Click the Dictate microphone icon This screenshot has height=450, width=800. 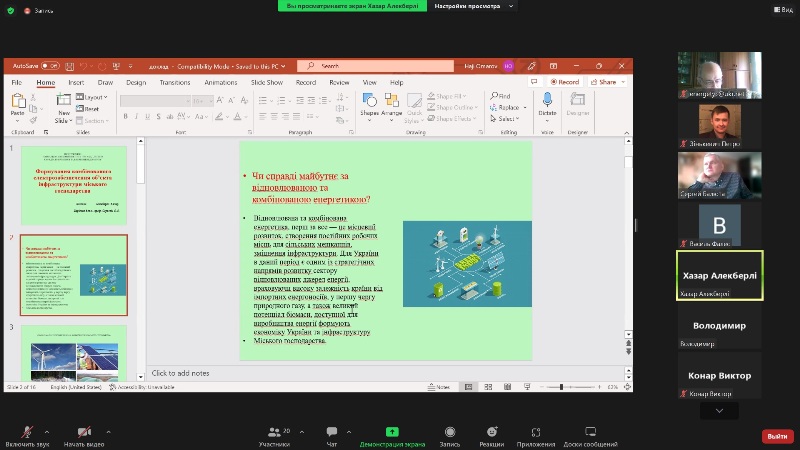tap(547, 102)
